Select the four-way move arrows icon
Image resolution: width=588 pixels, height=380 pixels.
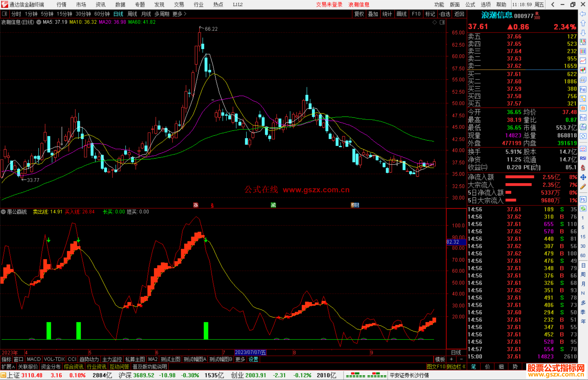tap(583, 177)
